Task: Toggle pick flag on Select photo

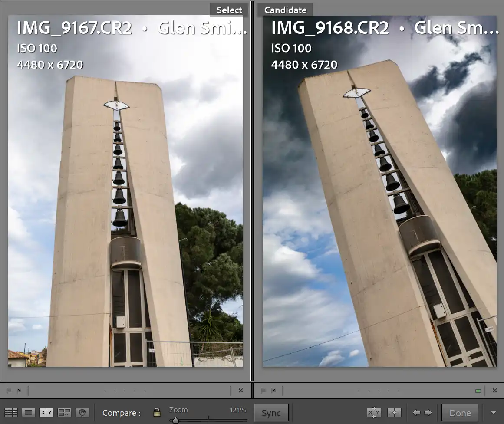Action: click(x=9, y=391)
